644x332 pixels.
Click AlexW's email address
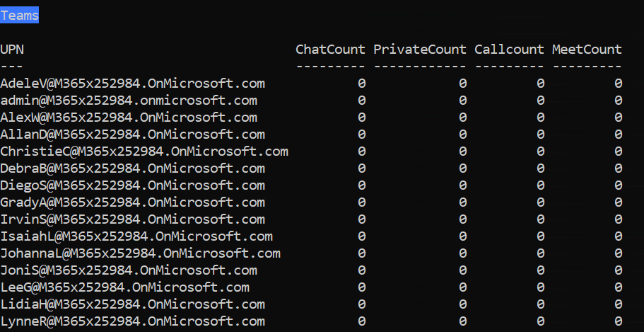tap(129, 118)
